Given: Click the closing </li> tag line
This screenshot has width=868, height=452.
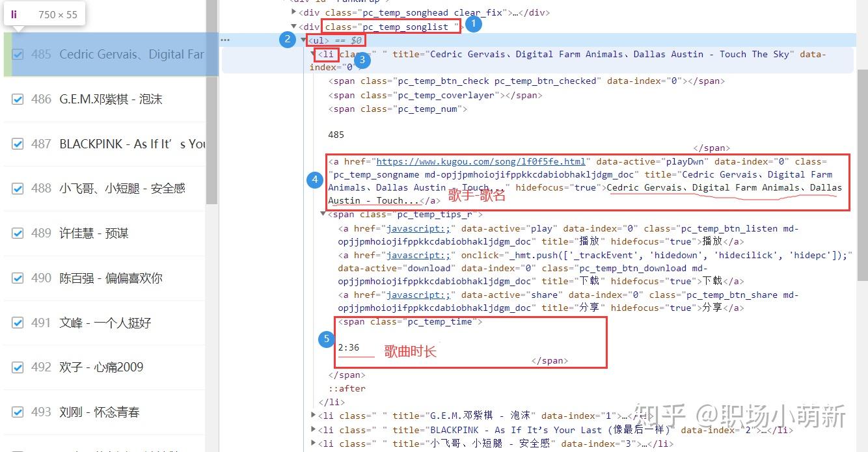Looking at the screenshot, I should click(x=331, y=402).
